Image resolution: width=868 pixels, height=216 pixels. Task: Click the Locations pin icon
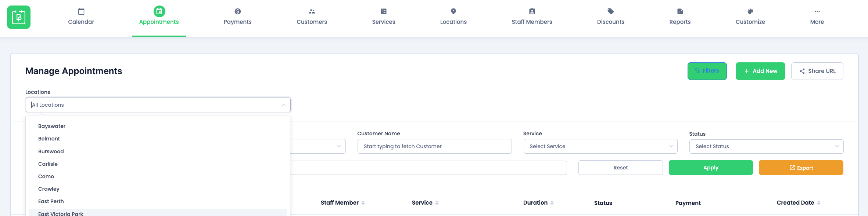453,11
